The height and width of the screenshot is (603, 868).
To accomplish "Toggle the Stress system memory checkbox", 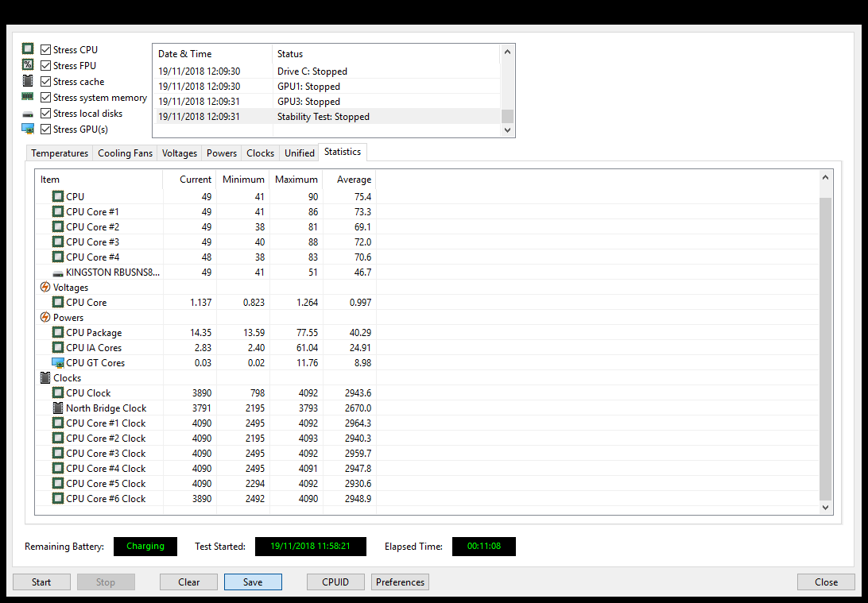I will [x=46, y=98].
